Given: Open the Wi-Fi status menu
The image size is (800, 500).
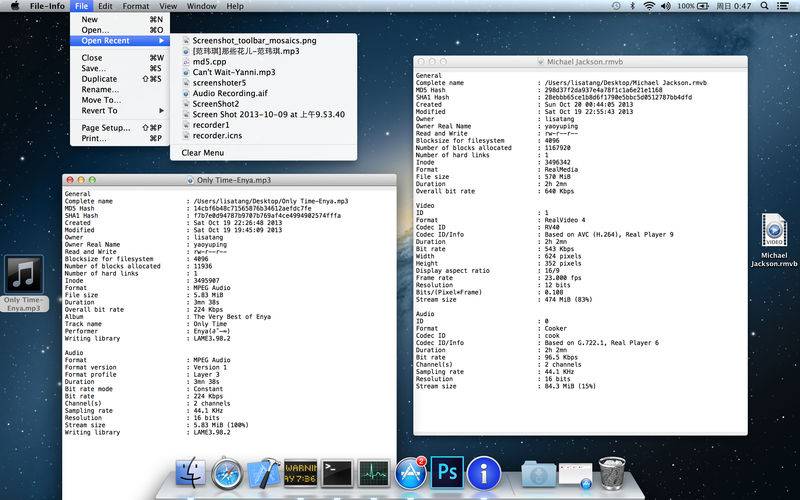Looking at the screenshot, I should click(649, 6).
